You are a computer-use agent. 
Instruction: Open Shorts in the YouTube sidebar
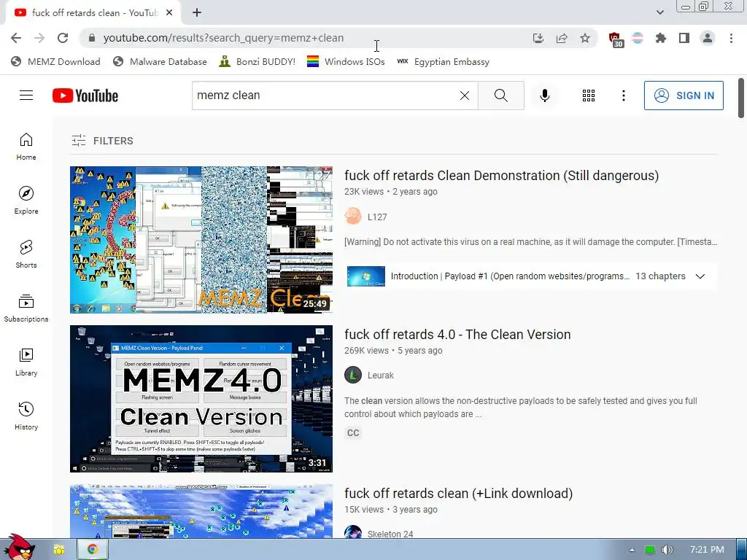(26, 254)
